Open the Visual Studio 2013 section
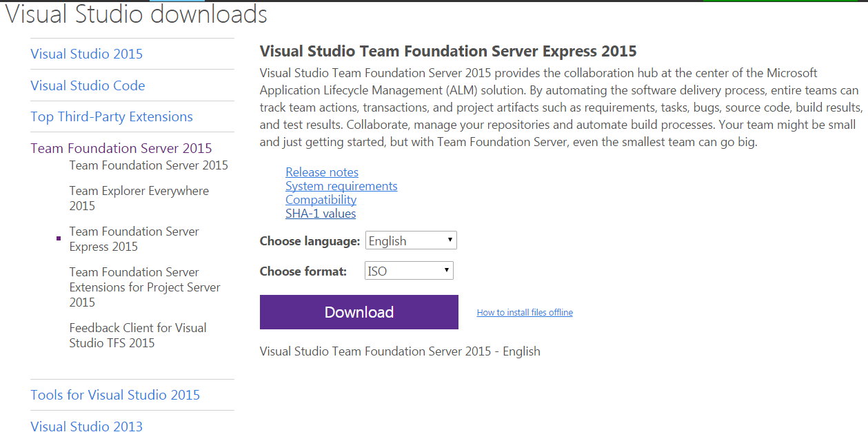Screen dimensions: 868x432 86,426
